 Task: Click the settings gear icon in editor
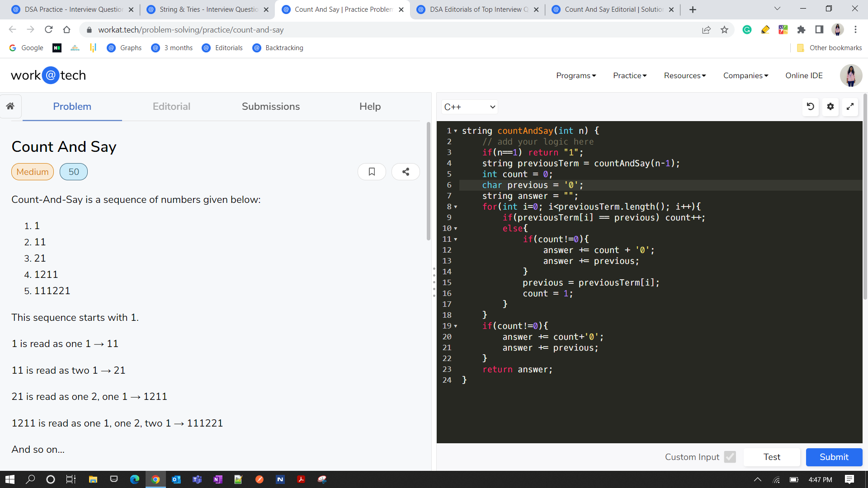point(830,107)
